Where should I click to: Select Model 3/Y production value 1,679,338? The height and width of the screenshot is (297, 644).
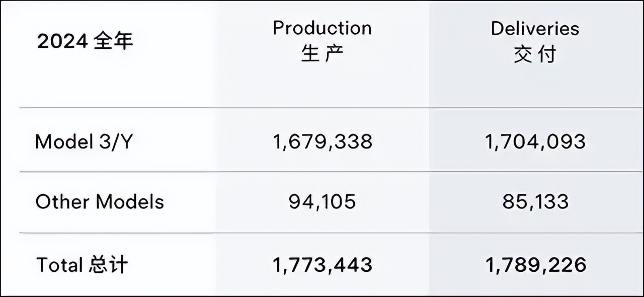pyautogui.click(x=323, y=142)
